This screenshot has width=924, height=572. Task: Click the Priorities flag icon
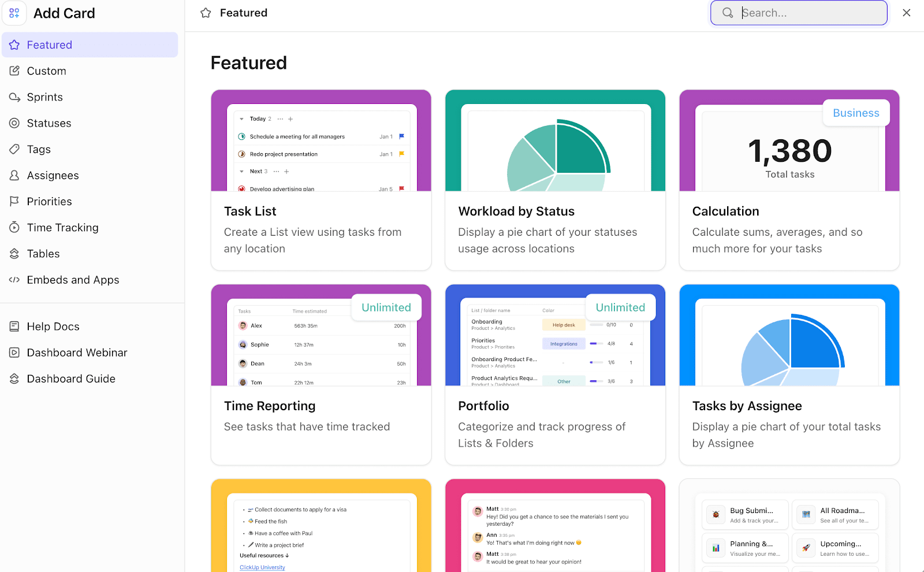click(x=14, y=202)
